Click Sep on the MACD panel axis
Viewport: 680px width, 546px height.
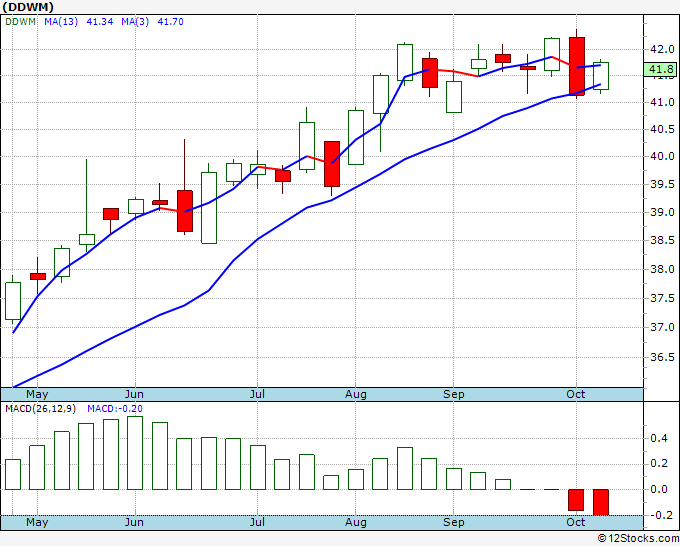pyautogui.click(x=454, y=522)
